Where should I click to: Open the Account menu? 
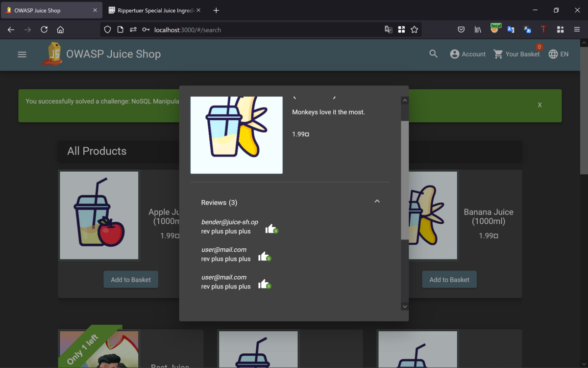467,54
